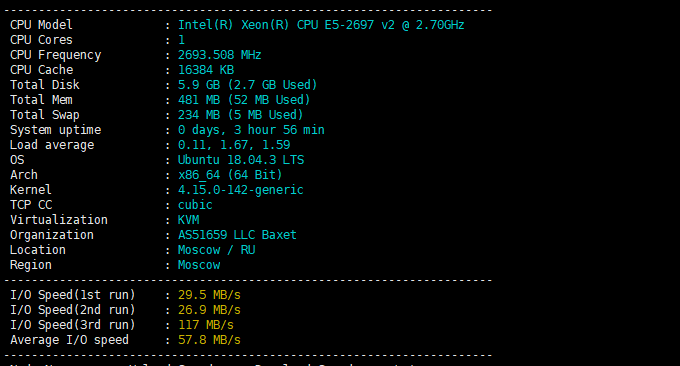Select the 'I/O Speed(2nd run)' label

73,310
